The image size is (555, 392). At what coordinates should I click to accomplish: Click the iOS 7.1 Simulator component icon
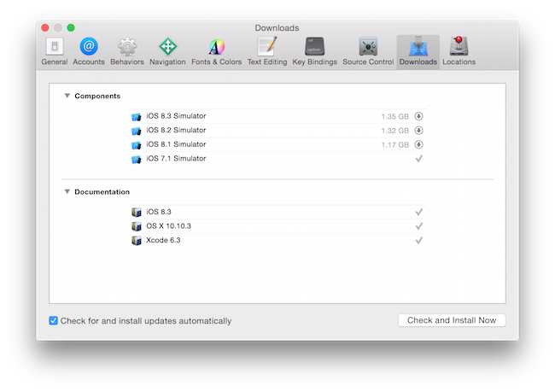[x=137, y=159]
